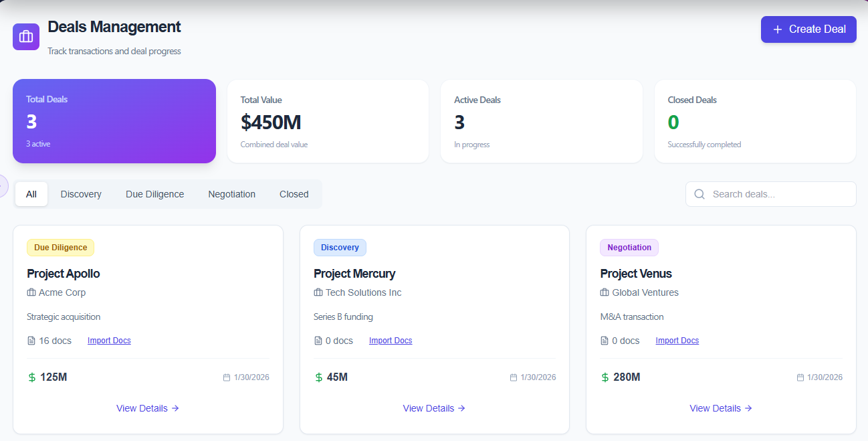The height and width of the screenshot is (441, 868).
Task: Filter deals by Due Diligence tab
Action: [154, 194]
